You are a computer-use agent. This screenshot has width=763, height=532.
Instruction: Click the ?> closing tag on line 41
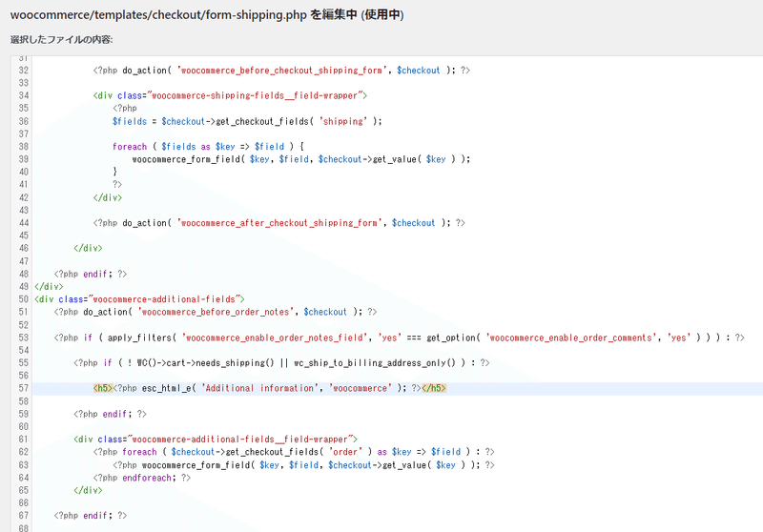click(117, 184)
